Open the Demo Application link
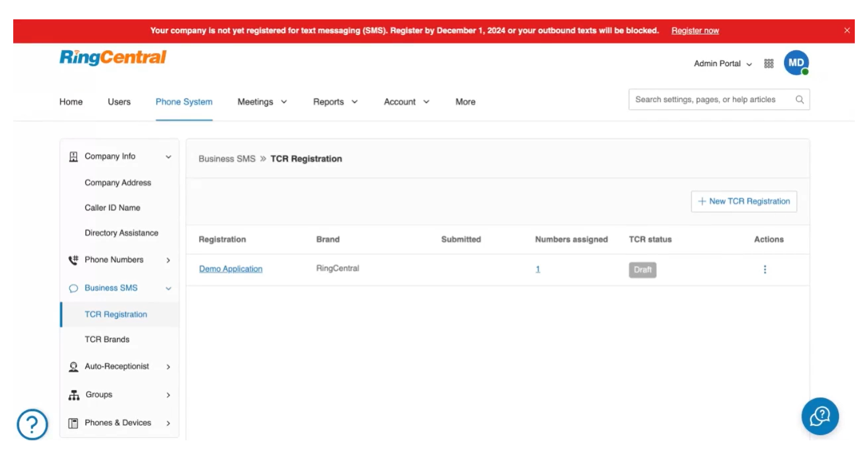Image resolution: width=868 pixels, height=471 pixels. pyautogui.click(x=230, y=269)
